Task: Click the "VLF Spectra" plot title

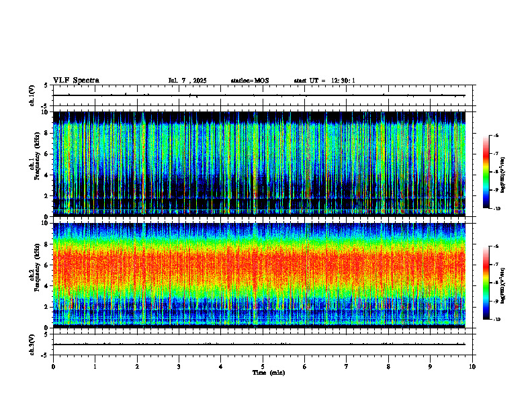Action: (x=76, y=81)
